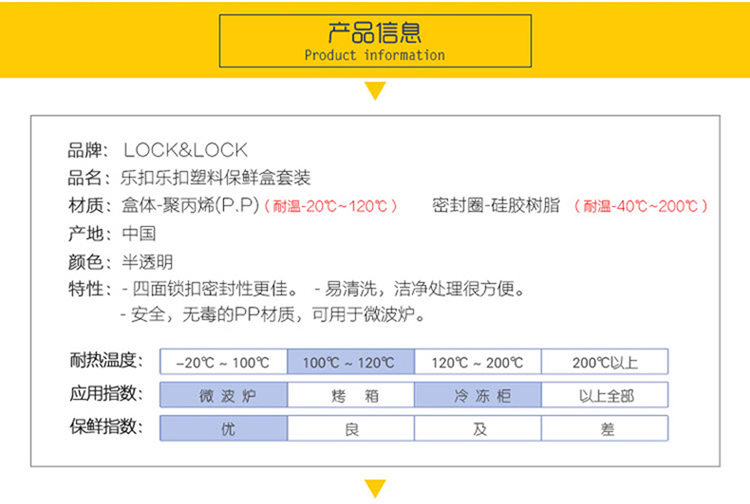This screenshot has height=504, width=750.
Task: Click the origin value 中国
Action: tap(139, 234)
